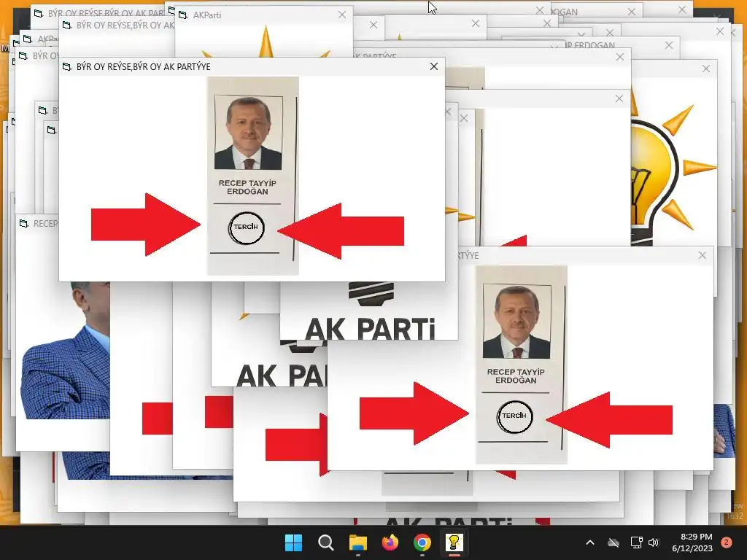747x560 pixels.
Task: Click the TERCİH stamp in lower-right window
Action: (x=514, y=416)
